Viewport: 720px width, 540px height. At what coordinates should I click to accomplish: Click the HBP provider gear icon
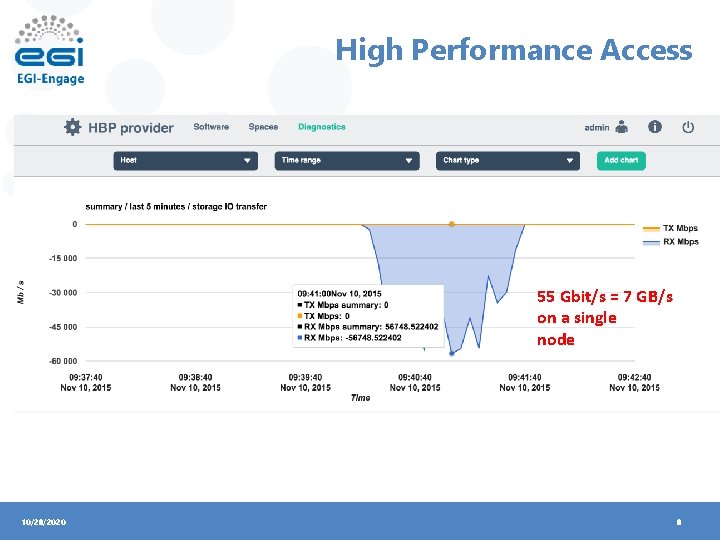tap(73, 127)
